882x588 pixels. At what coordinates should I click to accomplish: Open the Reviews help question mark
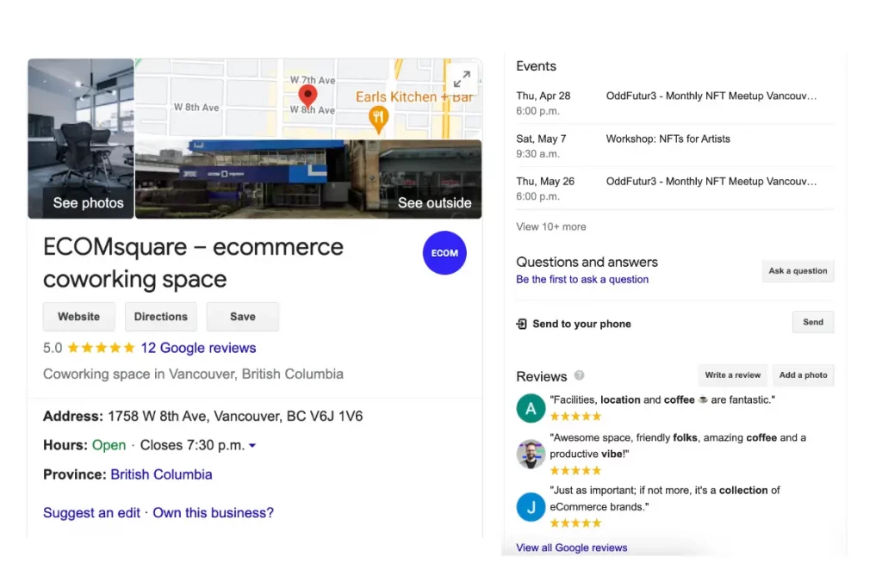click(579, 375)
